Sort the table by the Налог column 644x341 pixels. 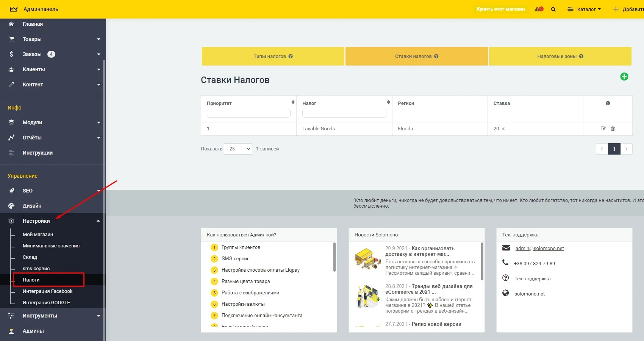coord(388,102)
